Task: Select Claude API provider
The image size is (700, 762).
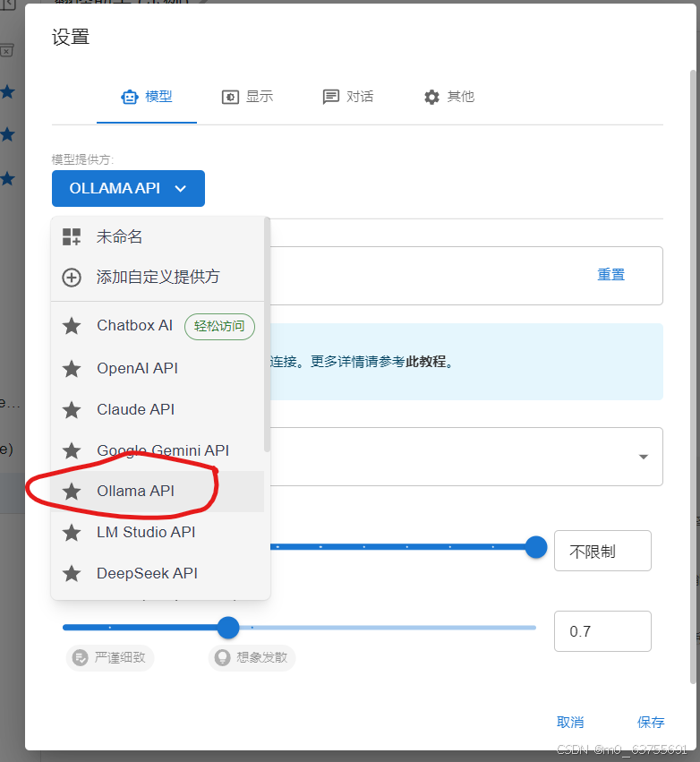Action: (158, 410)
